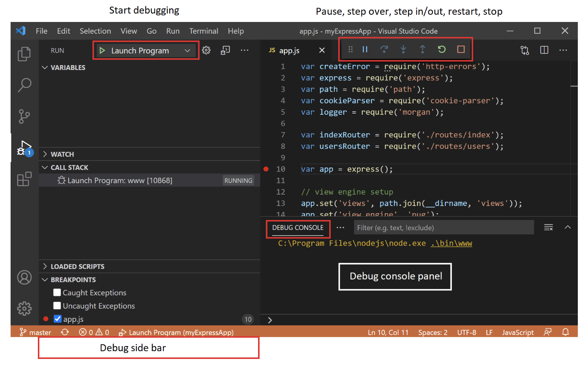Open the Extensions view icon
Image resolution: width=588 pixels, height=365 pixels.
pos(24,179)
